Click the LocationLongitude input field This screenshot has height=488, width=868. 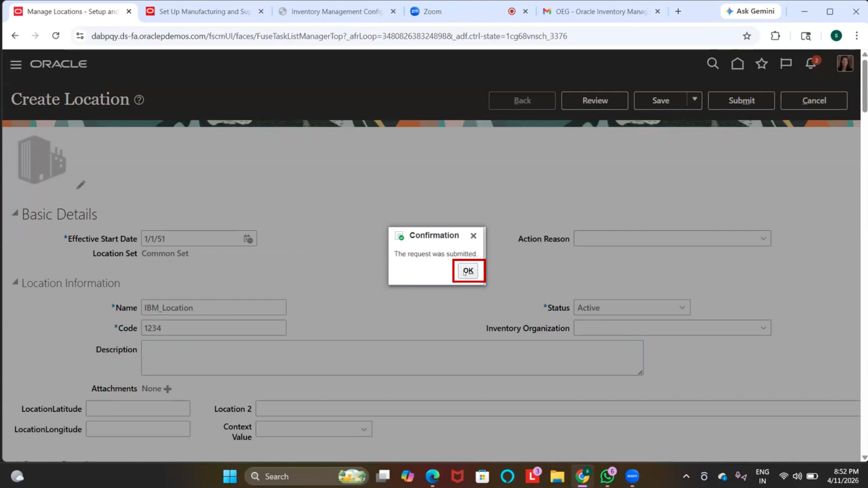(138, 429)
